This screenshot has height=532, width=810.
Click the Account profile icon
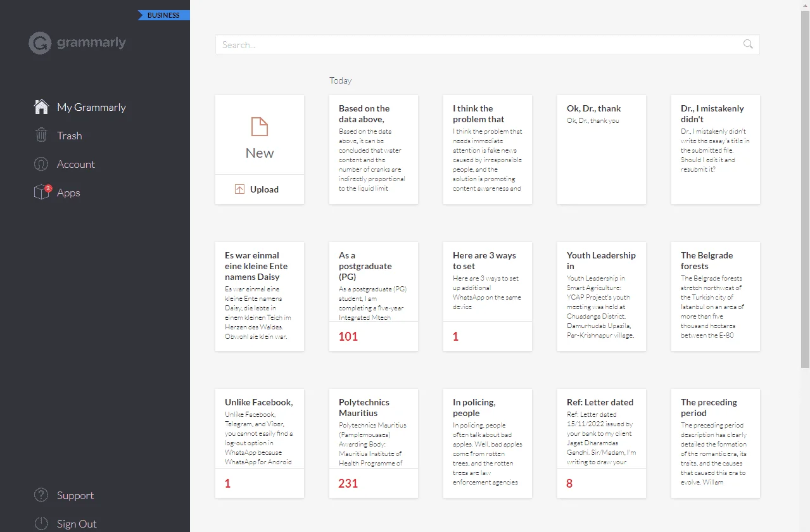(41, 164)
